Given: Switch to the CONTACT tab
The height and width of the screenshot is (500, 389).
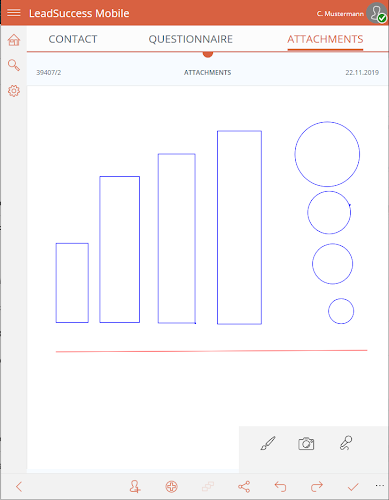Looking at the screenshot, I should (x=73, y=39).
